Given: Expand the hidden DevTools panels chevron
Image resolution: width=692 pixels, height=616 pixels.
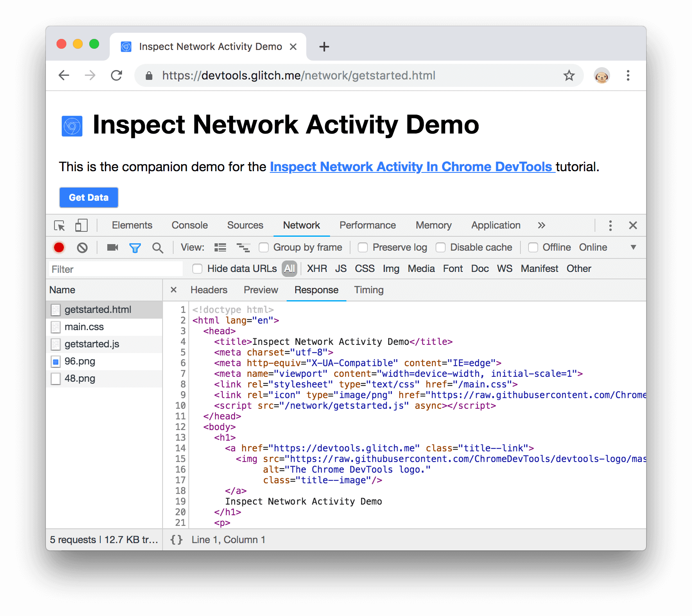Looking at the screenshot, I should [541, 225].
